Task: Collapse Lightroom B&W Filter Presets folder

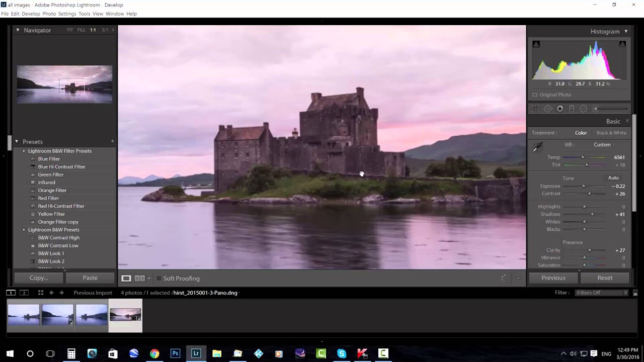Action: point(24,151)
